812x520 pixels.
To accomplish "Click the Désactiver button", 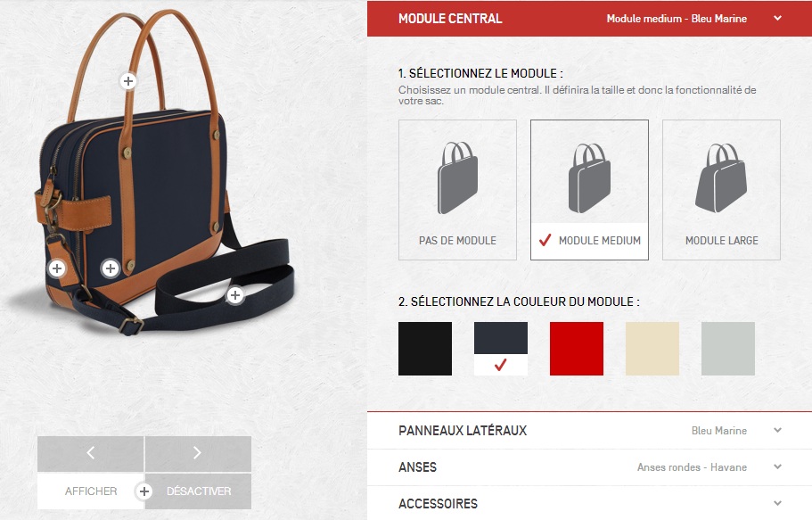I will (199, 491).
